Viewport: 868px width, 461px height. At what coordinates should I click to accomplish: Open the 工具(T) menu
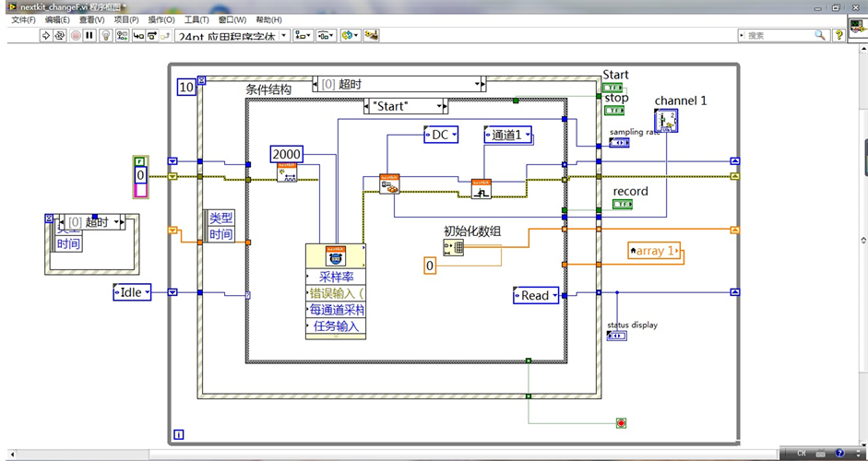point(196,19)
